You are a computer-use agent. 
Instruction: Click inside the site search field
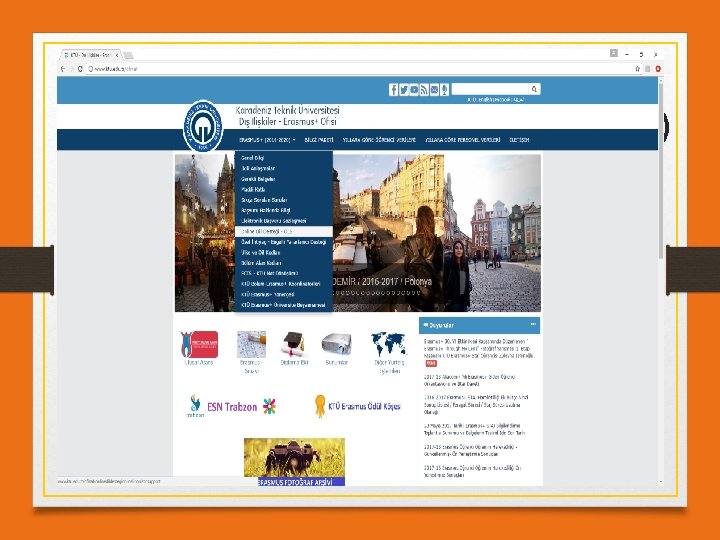pos(490,89)
